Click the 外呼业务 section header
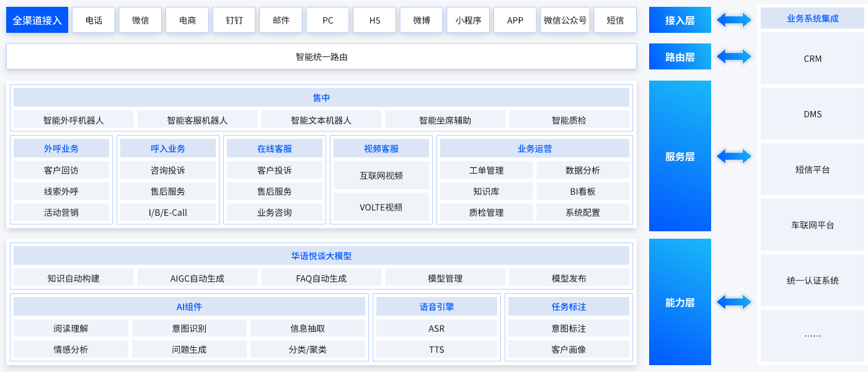This screenshot has width=868, height=372. (61, 149)
